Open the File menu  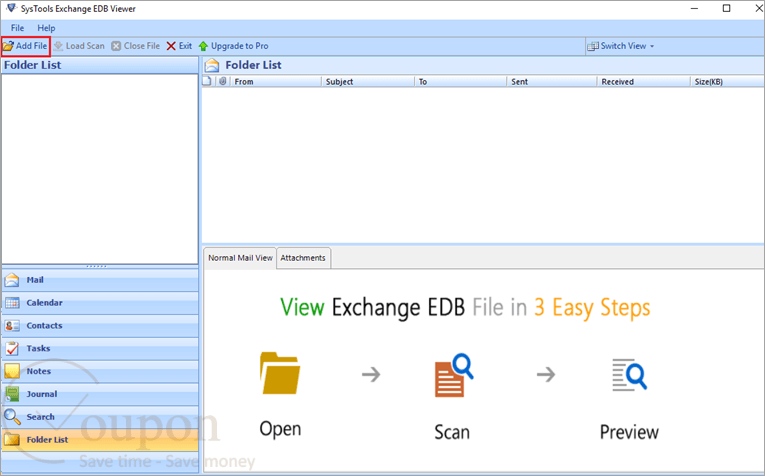click(18, 28)
